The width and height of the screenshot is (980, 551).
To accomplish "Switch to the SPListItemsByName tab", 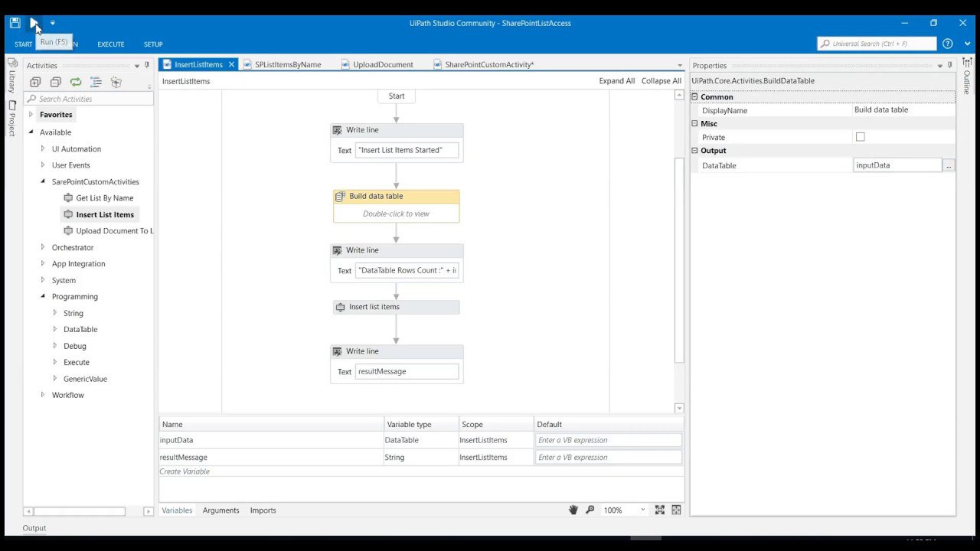I will pyautogui.click(x=288, y=65).
